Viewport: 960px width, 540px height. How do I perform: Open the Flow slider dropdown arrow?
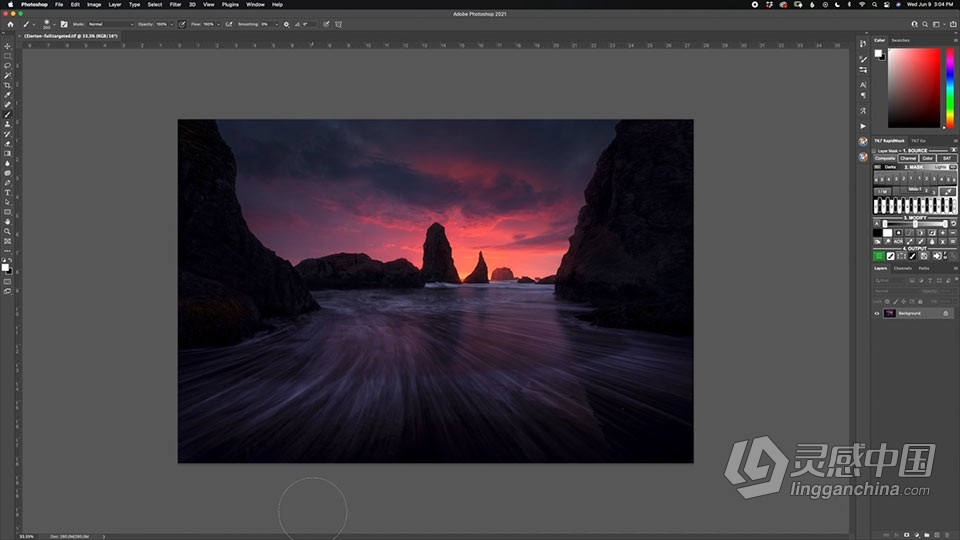[218, 24]
